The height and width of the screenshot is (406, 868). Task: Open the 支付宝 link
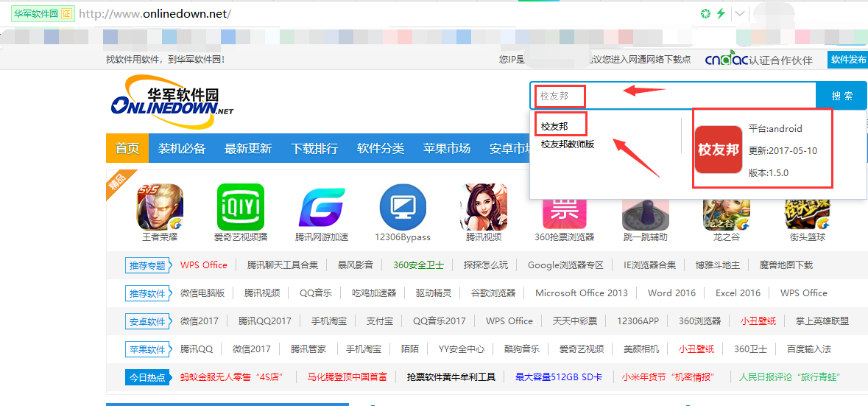[x=380, y=321]
